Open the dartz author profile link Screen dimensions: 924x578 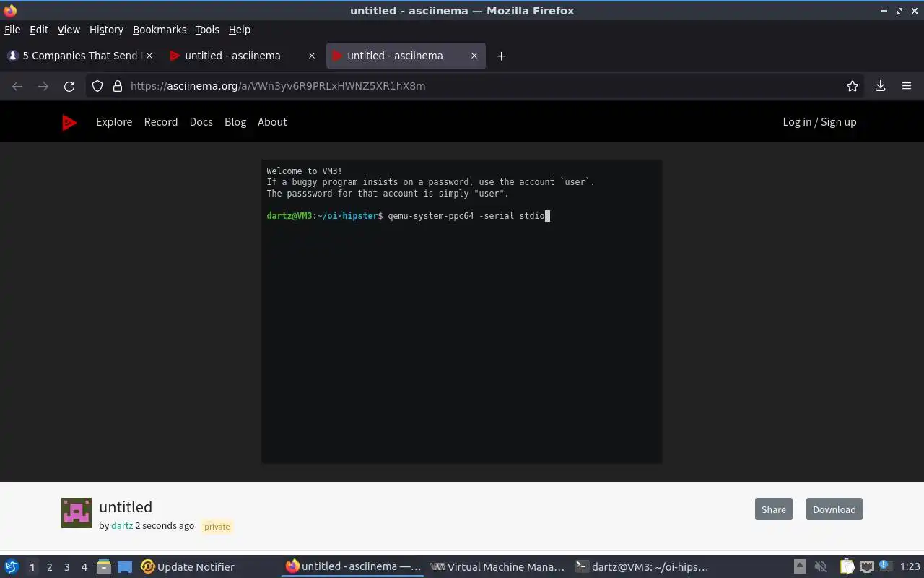(122, 525)
